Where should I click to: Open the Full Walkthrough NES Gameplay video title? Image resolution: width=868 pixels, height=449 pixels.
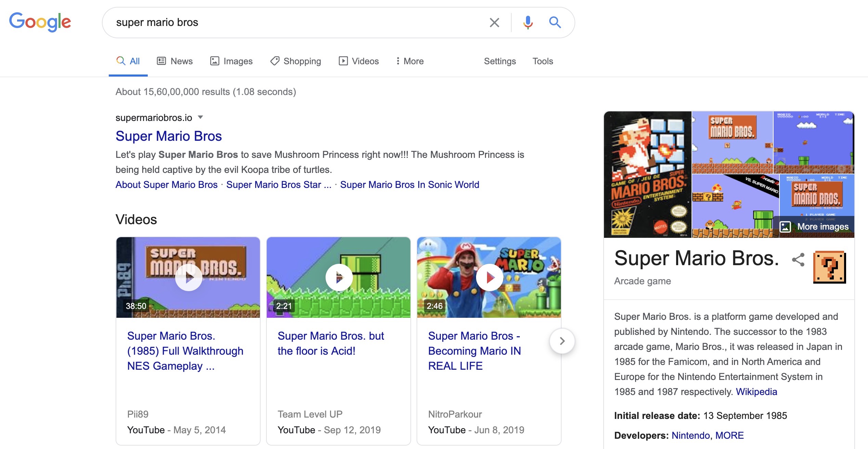[x=185, y=351]
